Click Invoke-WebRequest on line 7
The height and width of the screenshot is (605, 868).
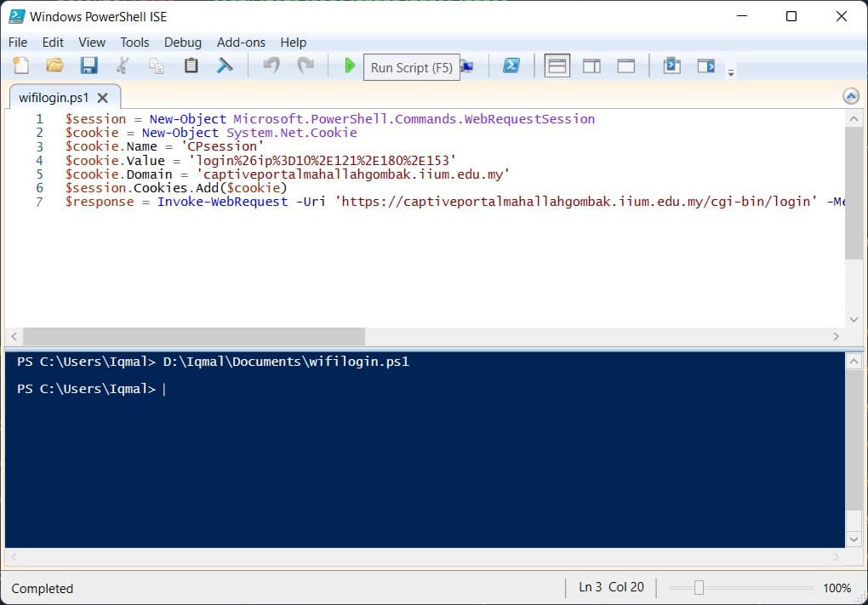223,202
